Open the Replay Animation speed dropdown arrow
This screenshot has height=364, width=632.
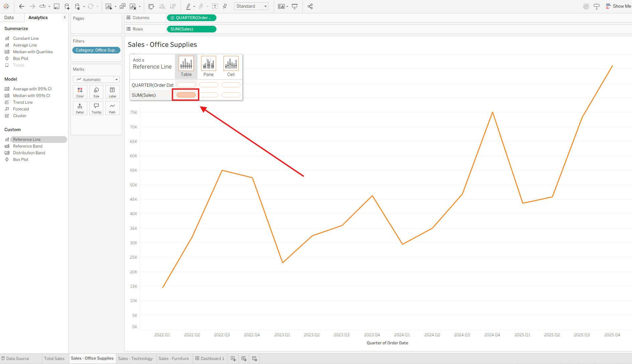pos(49,6)
